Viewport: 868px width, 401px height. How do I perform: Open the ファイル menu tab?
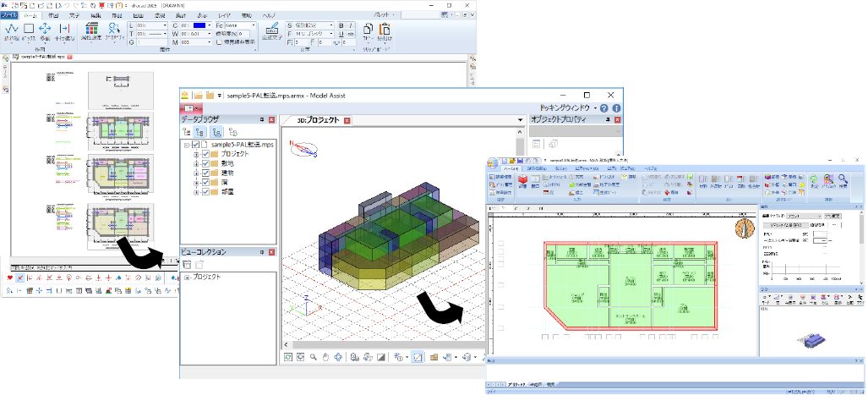[8, 15]
